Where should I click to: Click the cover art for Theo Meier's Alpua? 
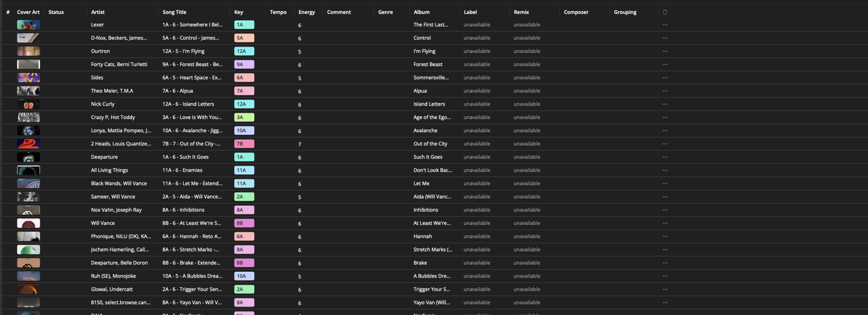coord(28,91)
